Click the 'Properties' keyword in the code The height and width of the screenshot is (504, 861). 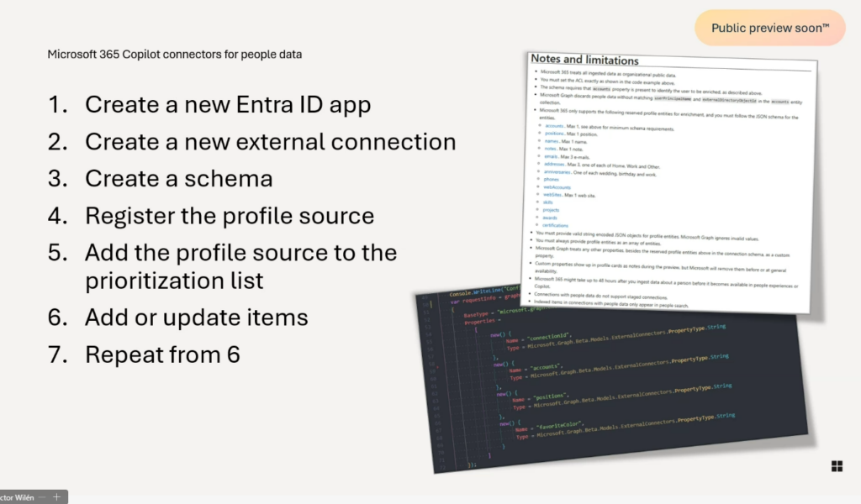pyautogui.click(x=478, y=322)
